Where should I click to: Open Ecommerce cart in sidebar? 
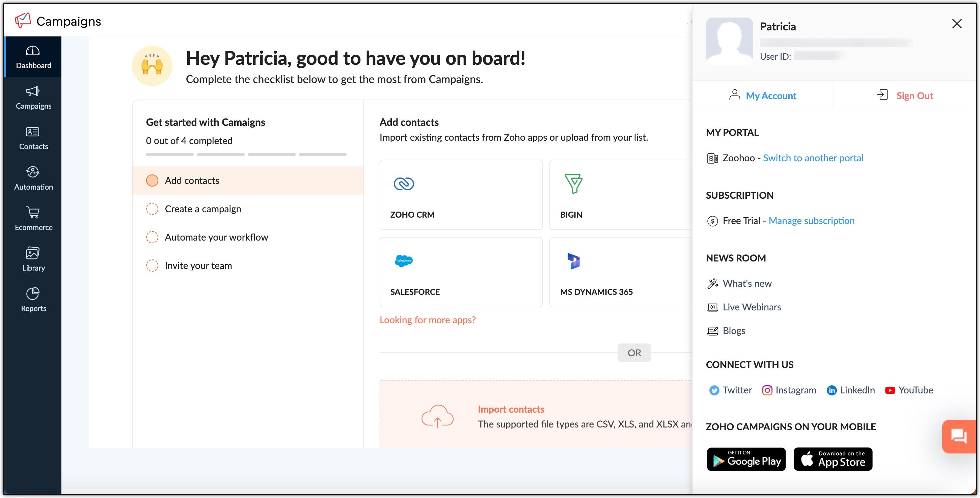33,219
